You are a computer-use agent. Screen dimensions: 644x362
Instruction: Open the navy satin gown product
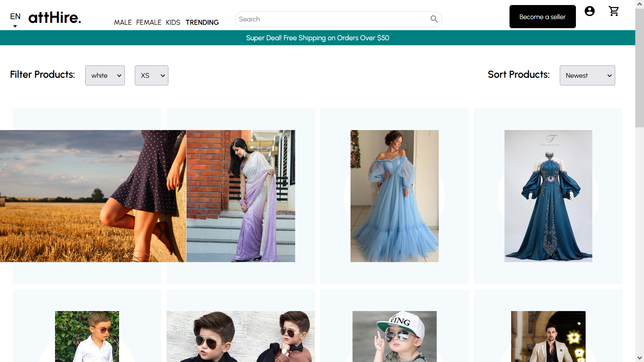[x=548, y=196]
